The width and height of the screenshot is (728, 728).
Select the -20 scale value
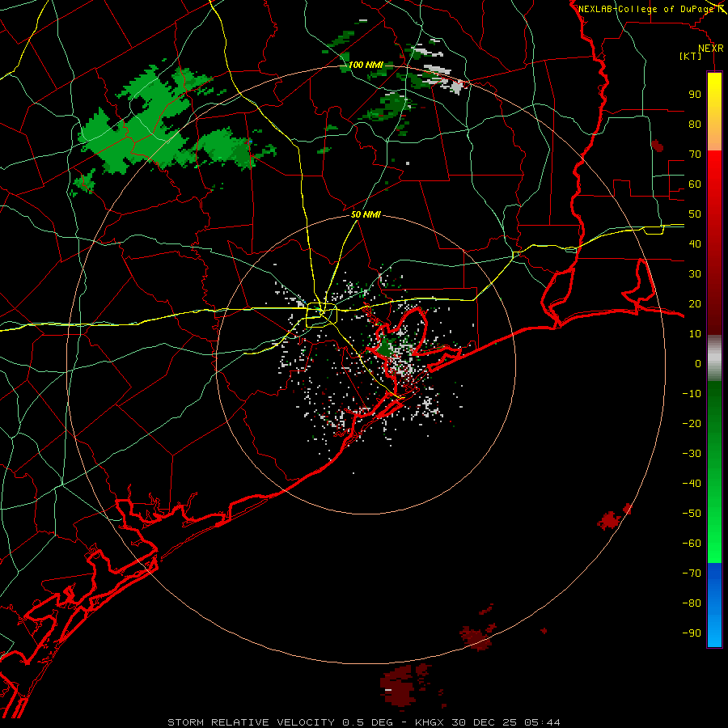(x=692, y=423)
